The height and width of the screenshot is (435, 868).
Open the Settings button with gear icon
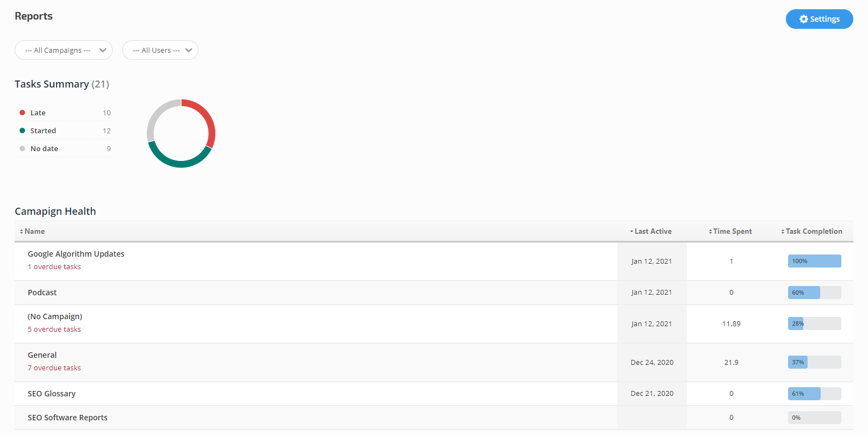point(819,19)
